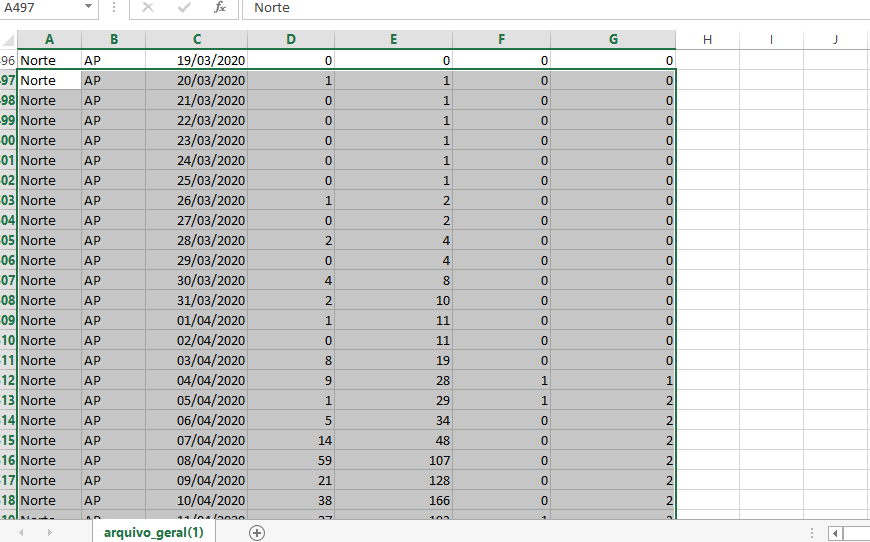Select column H header
This screenshot has height=542, width=870.
click(x=707, y=40)
